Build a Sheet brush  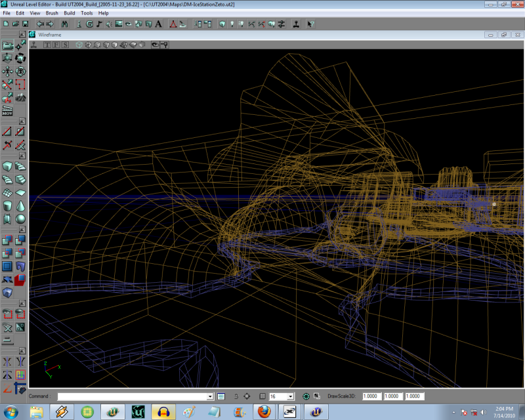(x=20, y=192)
